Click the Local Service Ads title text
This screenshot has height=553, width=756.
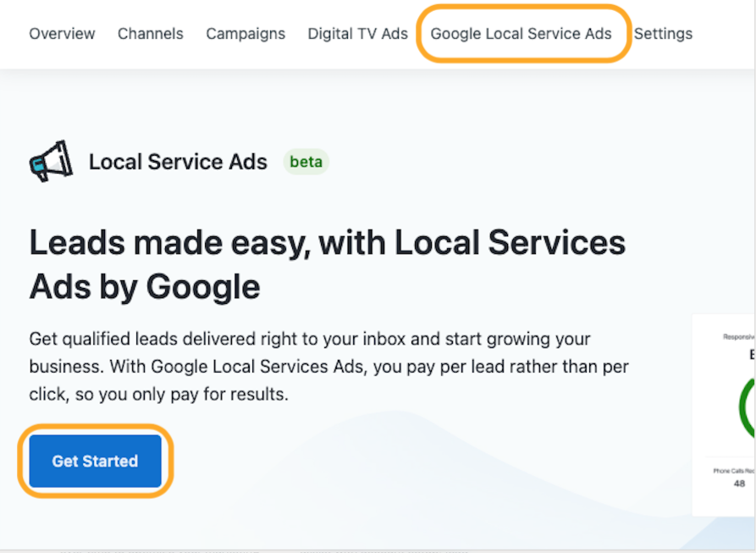(178, 162)
